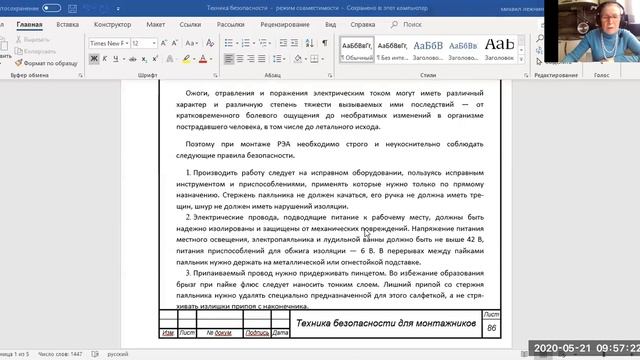Save document icon in title bar

tap(73, 8)
